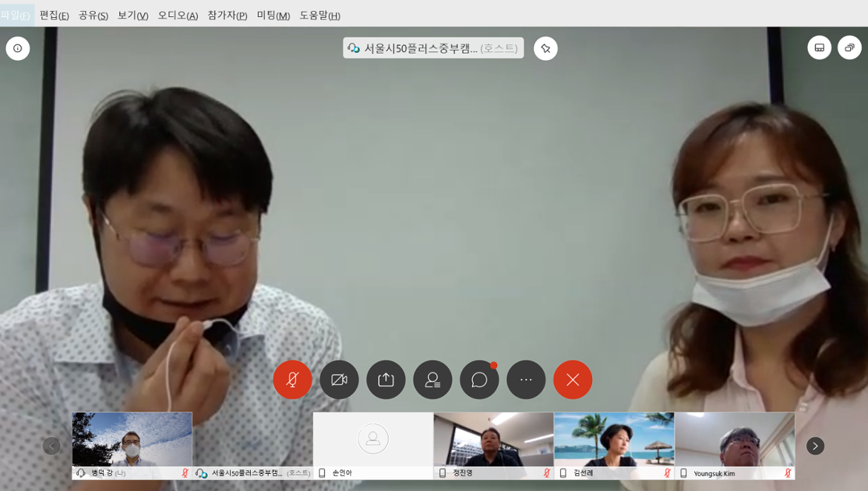The width and height of the screenshot is (868, 491).
Task: Click the floating window view icon
Action: pos(849,47)
